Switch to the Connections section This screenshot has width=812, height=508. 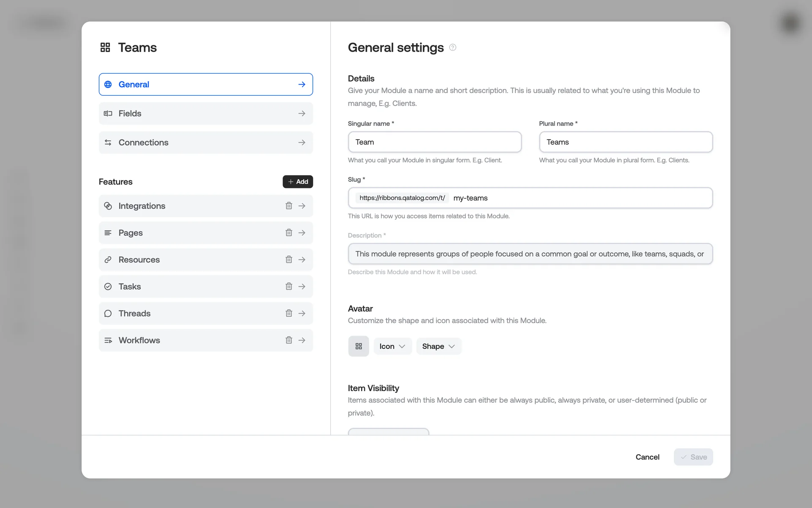pos(206,143)
